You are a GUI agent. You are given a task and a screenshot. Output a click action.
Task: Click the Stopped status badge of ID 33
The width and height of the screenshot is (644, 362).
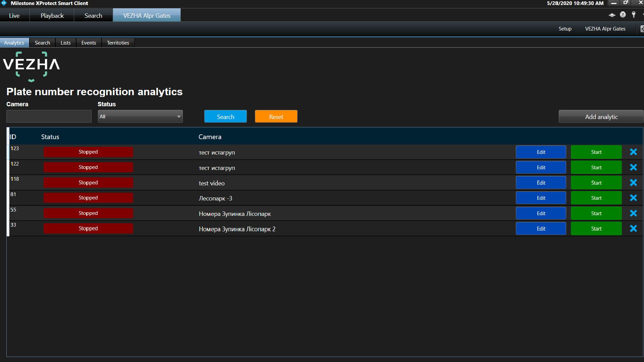point(88,229)
